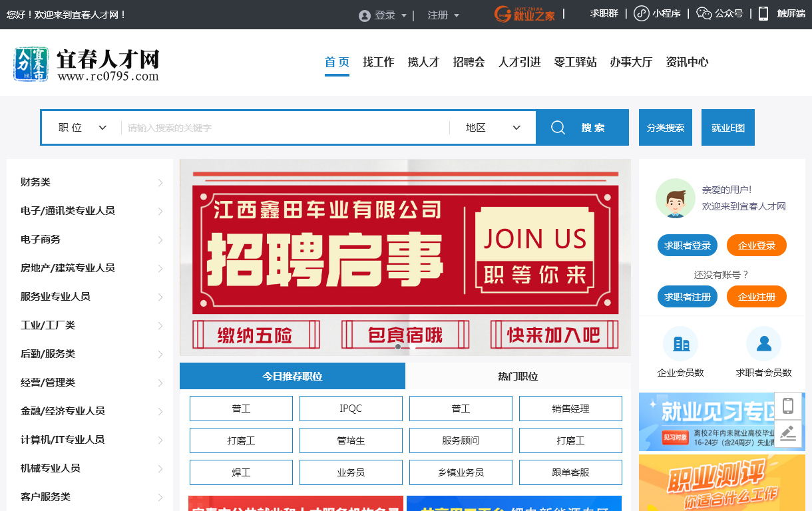The image size is (812, 511).
Task: Click the 宜春人才网 site logo
Action: pos(87,65)
